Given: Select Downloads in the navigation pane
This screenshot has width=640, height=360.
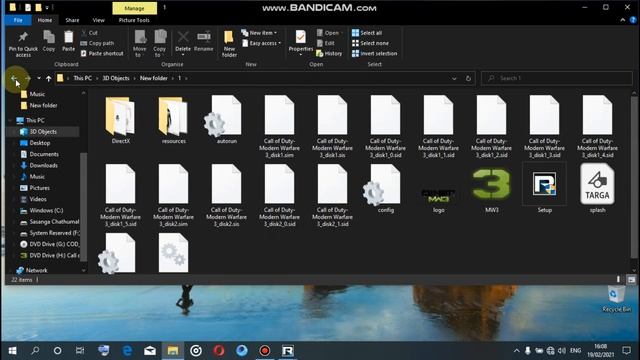Looking at the screenshot, I should pos(43,165).
